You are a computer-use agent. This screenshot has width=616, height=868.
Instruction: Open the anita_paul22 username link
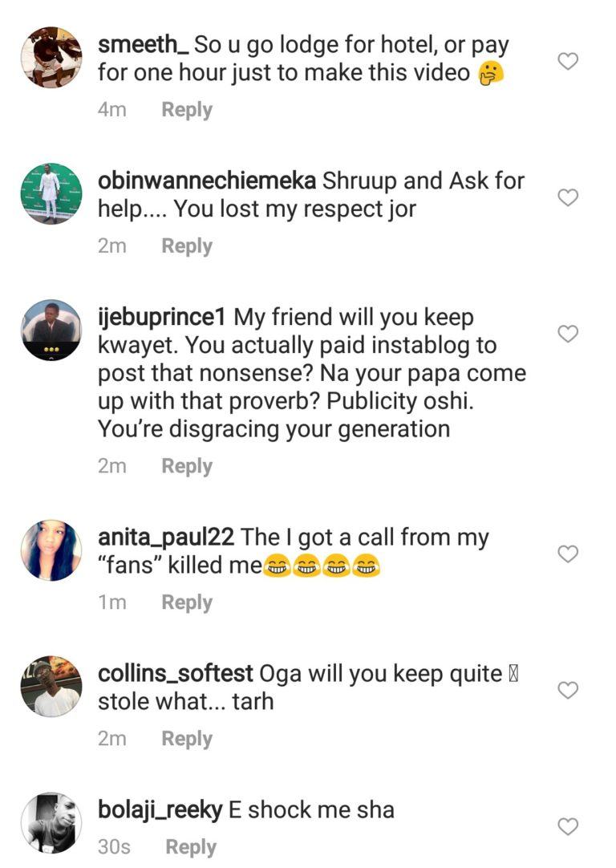pos(166,537)
